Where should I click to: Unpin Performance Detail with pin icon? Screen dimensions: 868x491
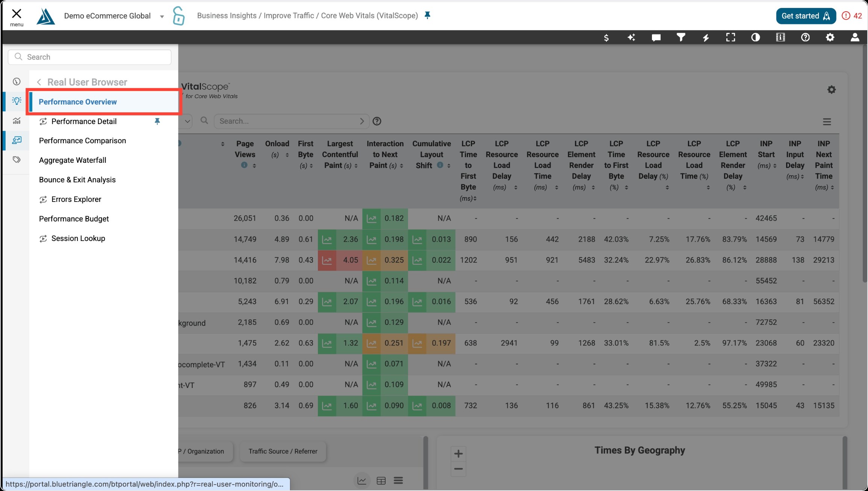tap(157, 121)
